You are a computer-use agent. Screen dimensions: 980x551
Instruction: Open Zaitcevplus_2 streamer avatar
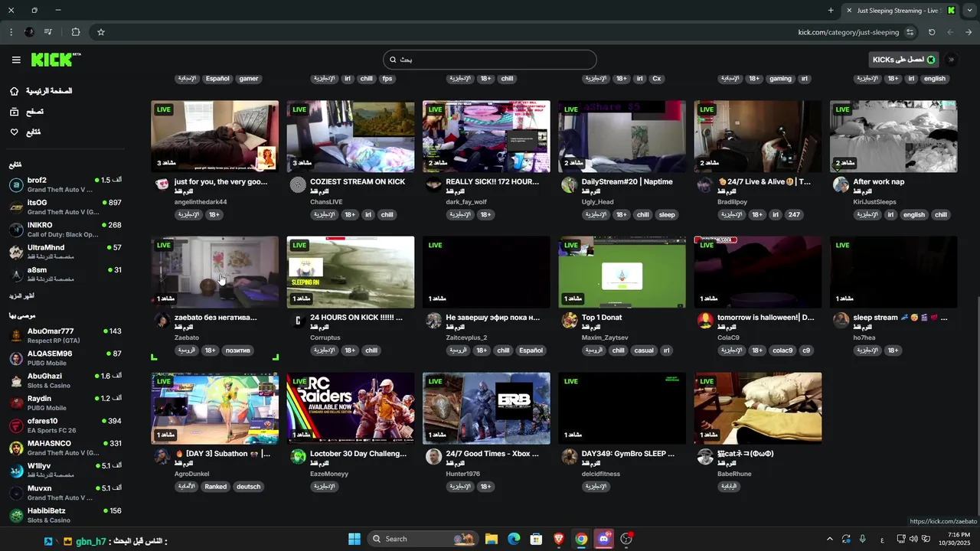pyautogui.click(x=434, y=320)
